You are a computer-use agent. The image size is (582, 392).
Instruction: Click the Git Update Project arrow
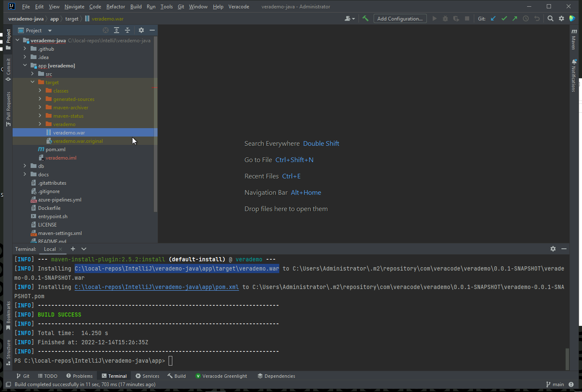click(x=493, y=18)
